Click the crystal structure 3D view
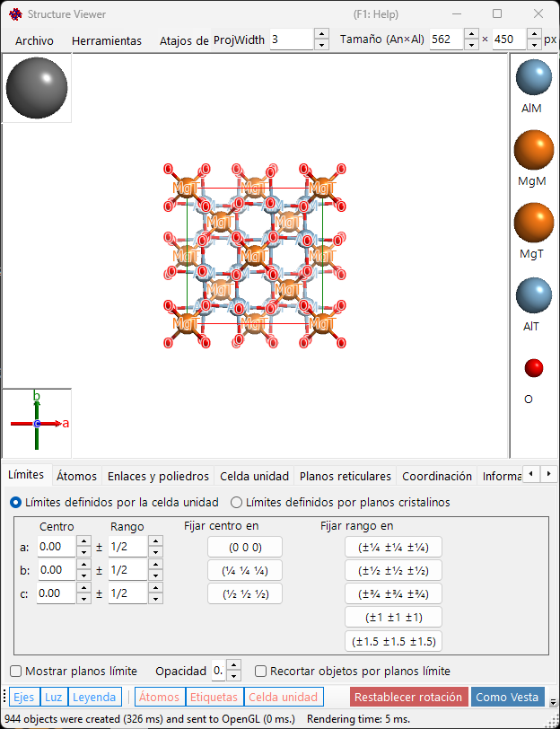 coord(255,256)
